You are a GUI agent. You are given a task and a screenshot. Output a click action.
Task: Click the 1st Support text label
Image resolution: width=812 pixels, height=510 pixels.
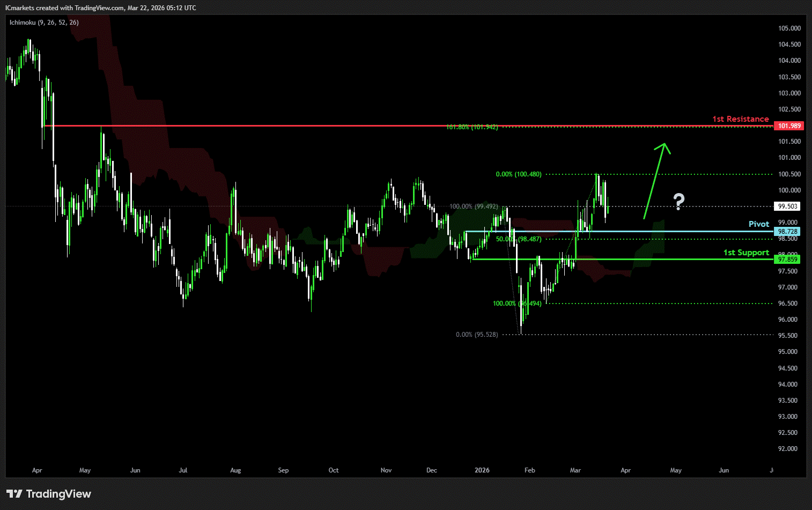746,253
